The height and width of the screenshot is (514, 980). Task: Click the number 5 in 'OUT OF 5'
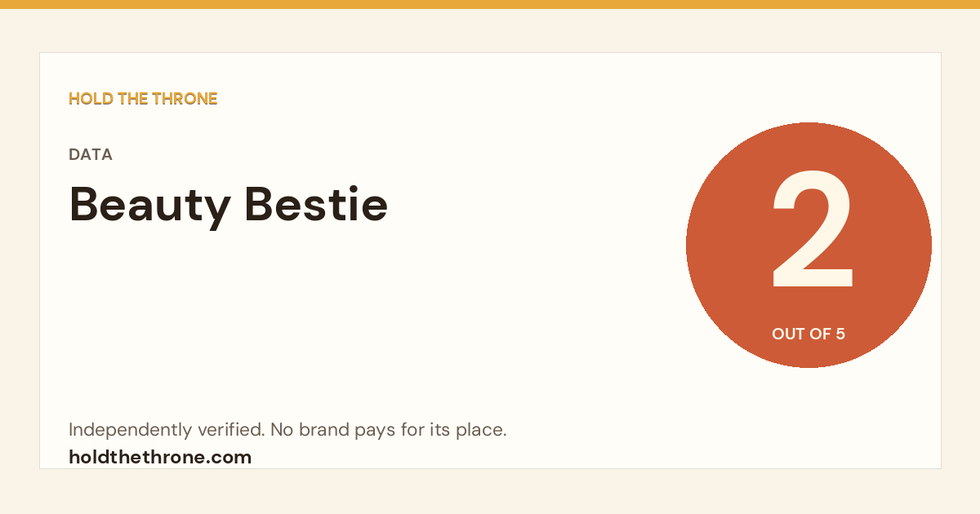click(x=840, y=334)
